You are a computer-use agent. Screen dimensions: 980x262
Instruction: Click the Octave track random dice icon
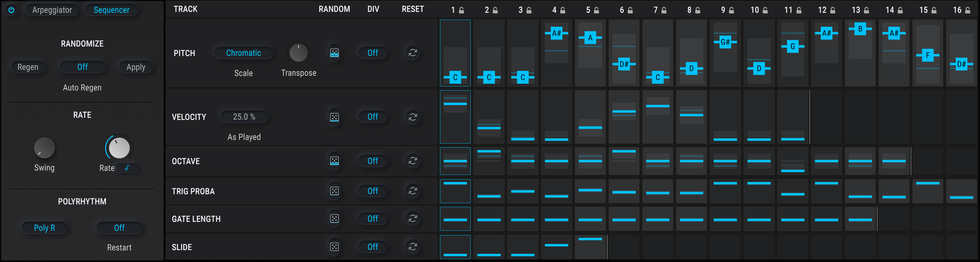pyautogui.click(x=334, y=161)
